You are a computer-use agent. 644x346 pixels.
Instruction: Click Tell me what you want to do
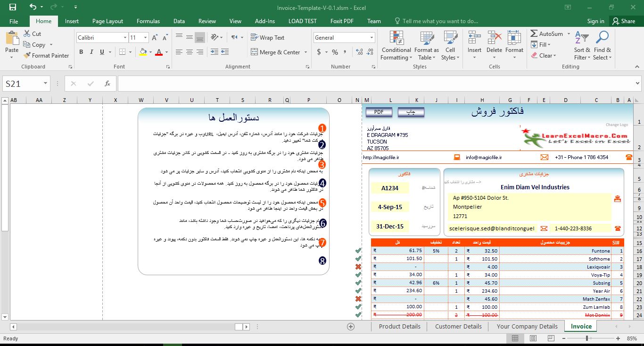(x=436, y=21)
